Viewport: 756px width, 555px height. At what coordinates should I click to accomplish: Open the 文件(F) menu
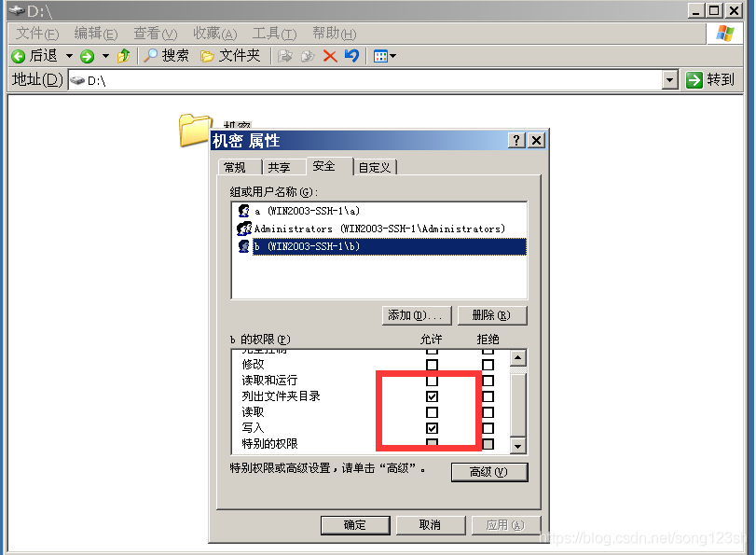(37, 34)
